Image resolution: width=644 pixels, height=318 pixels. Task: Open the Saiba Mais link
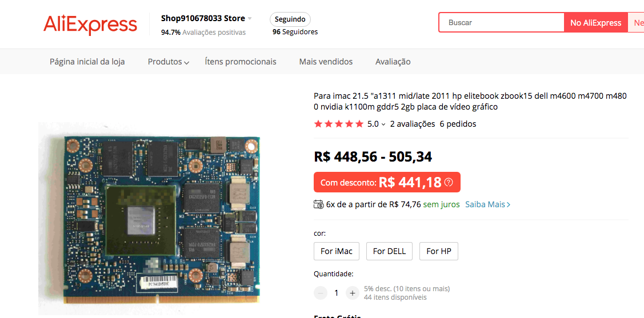coord(487,204)
